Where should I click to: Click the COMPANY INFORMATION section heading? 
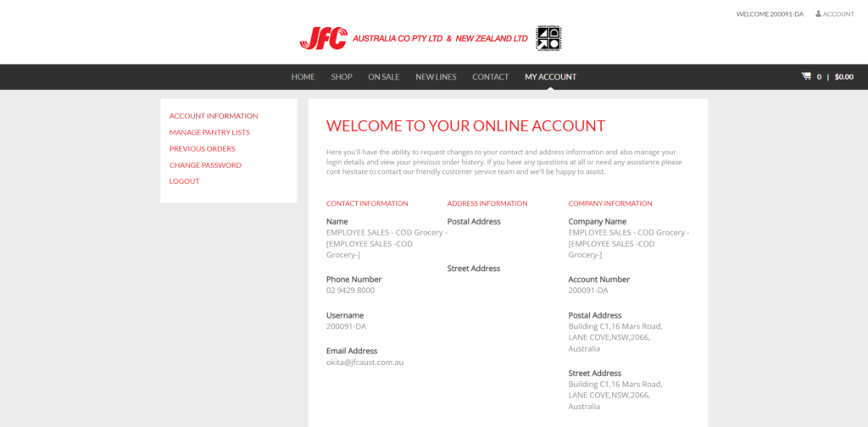click(x=610, y=203)
